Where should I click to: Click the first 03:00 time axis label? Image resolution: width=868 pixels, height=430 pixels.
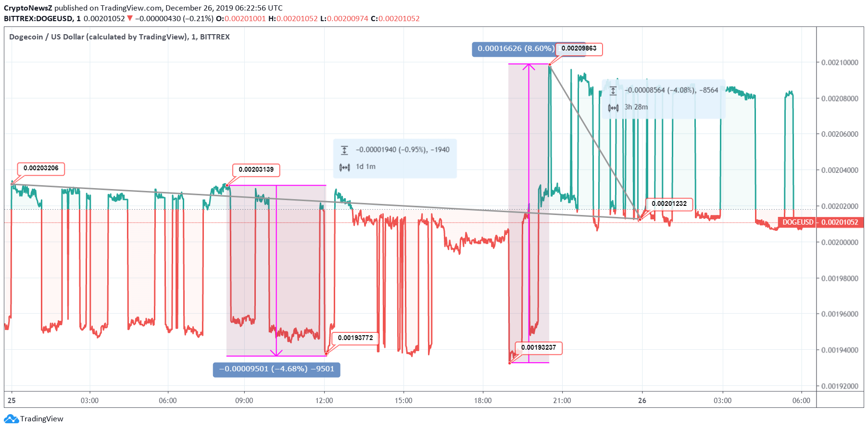[89, 401]
